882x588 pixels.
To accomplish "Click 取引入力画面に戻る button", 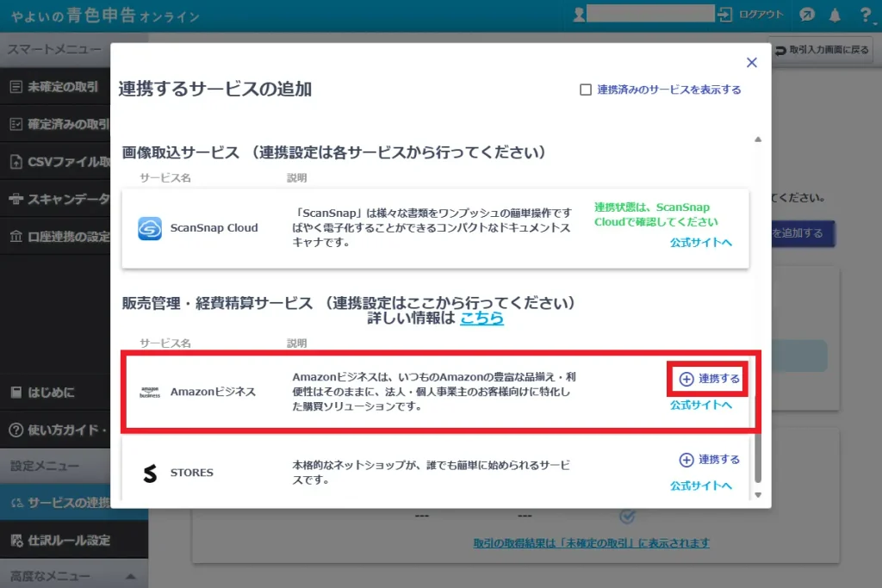I will pos(821,50).
